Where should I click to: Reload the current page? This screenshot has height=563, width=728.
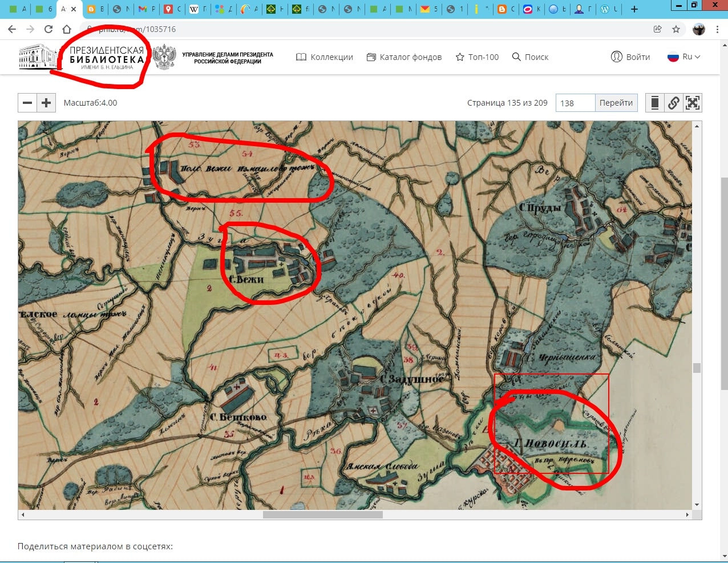click(x=48, y=29)
